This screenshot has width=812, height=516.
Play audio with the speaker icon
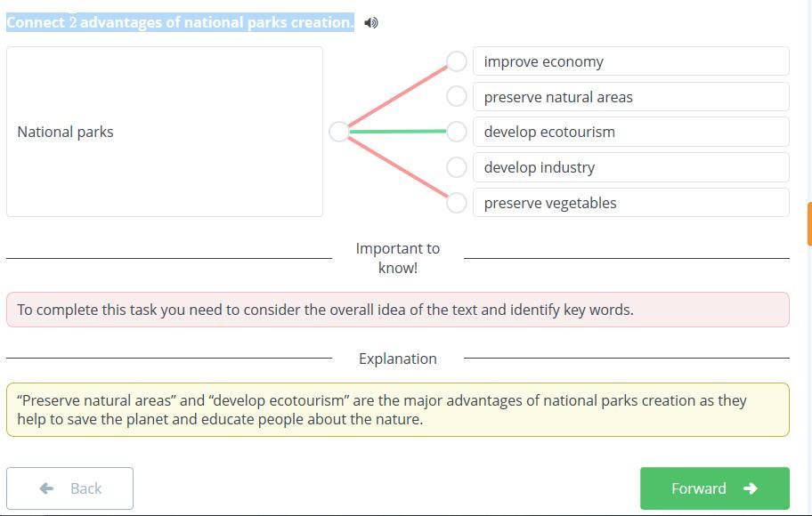coord(370,23)
